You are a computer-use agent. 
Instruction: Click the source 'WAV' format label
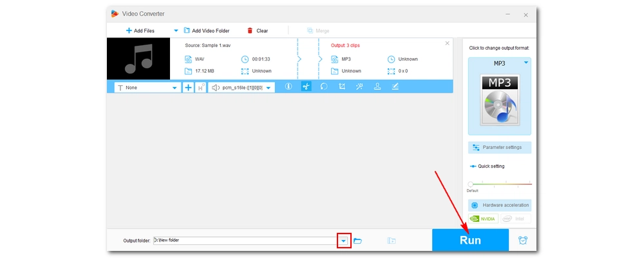point(200,59)
